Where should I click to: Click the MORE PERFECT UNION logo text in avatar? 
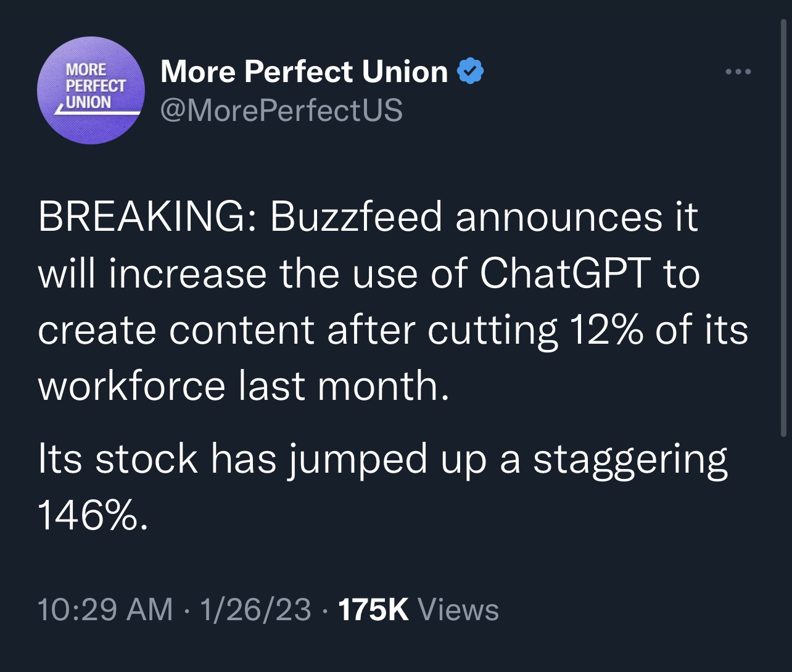[96, 86]
